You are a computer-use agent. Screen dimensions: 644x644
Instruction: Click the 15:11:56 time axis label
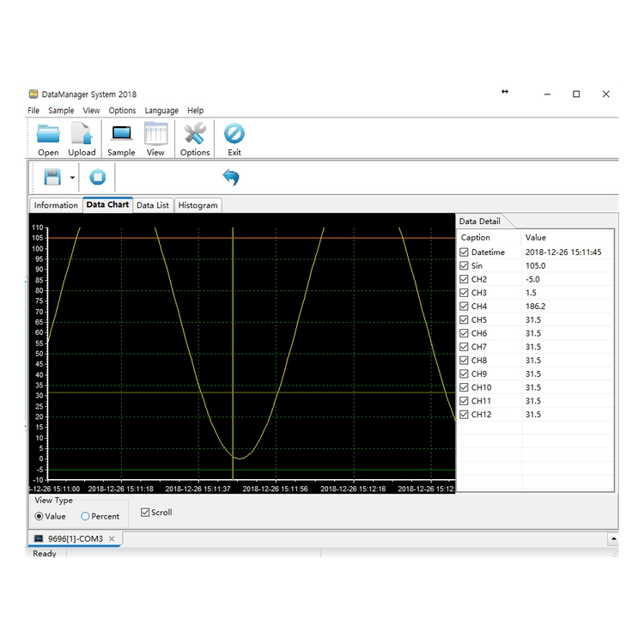[275, 489]
